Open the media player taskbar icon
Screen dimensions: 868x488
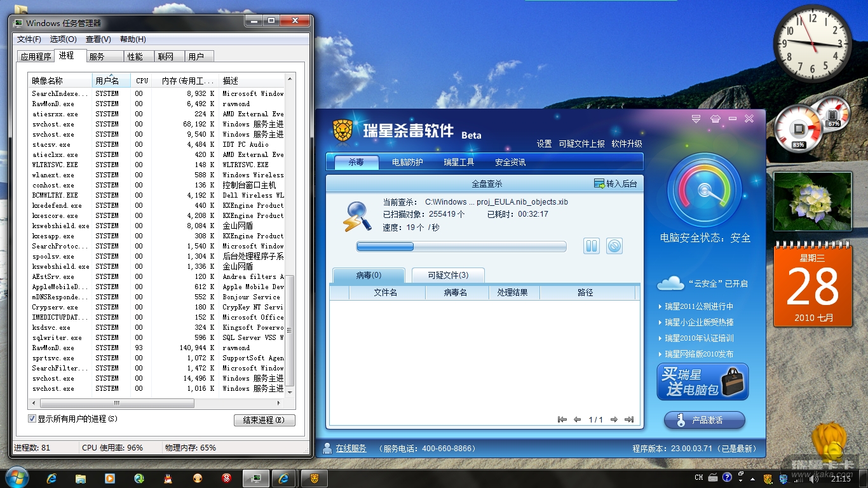click(x=110, y=478)
